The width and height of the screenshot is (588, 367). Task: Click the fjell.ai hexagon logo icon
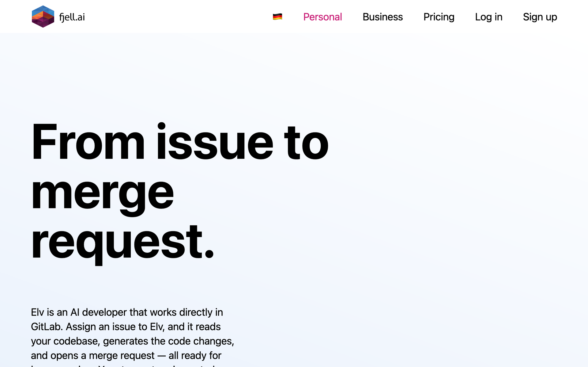coord(43,17)
